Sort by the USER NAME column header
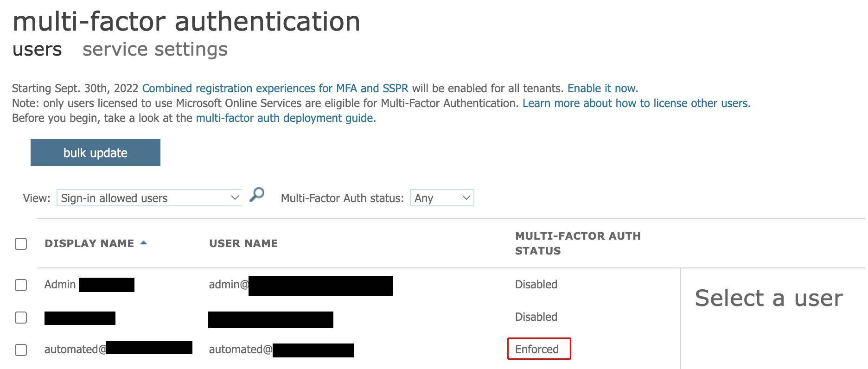 pyautogui.click(x=243, y=243)
